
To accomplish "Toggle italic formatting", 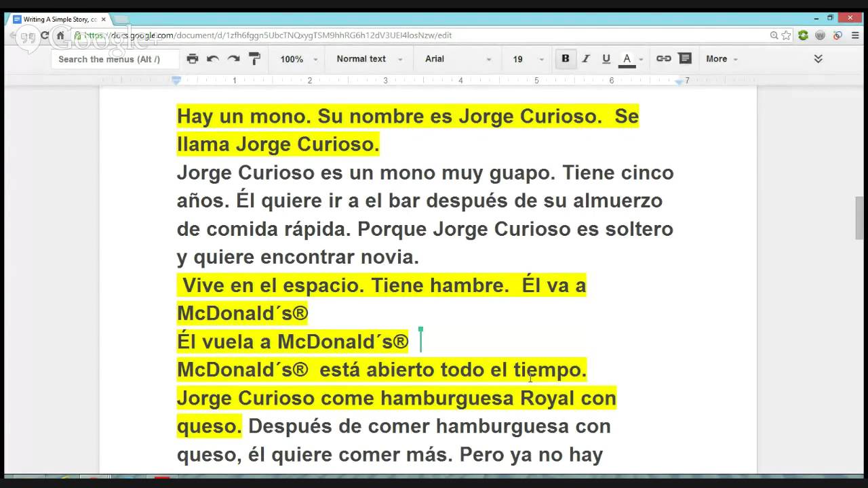I will (586, 59).
